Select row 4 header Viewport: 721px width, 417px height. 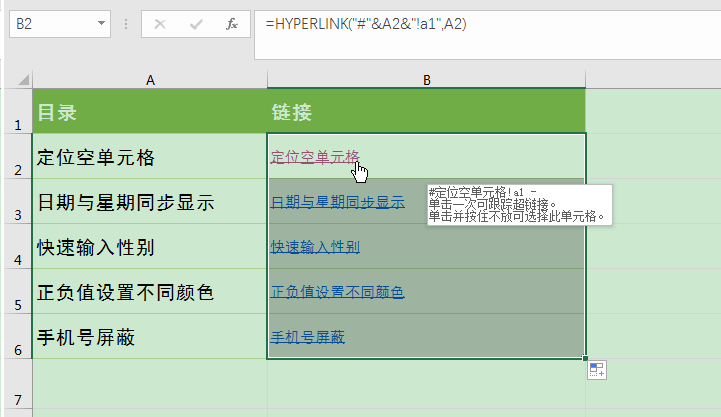tap(18, 246)
